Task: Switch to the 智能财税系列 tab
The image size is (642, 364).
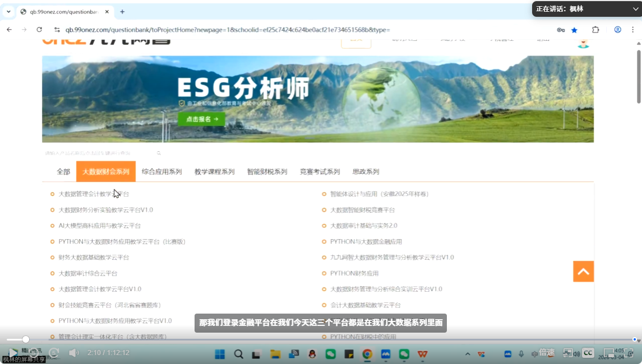Action: point(267,172)
